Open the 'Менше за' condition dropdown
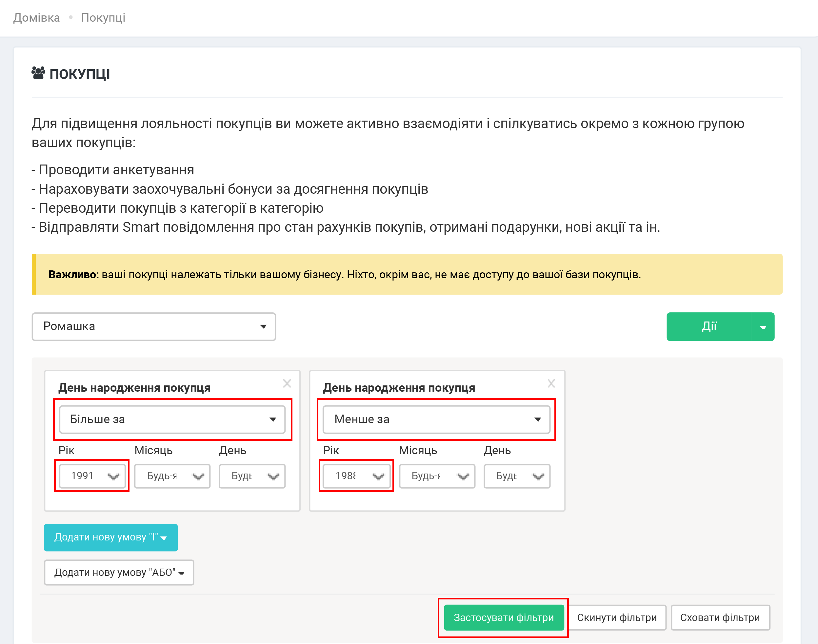The width and height of the screenshot is (818, 644). coord(436,419)
